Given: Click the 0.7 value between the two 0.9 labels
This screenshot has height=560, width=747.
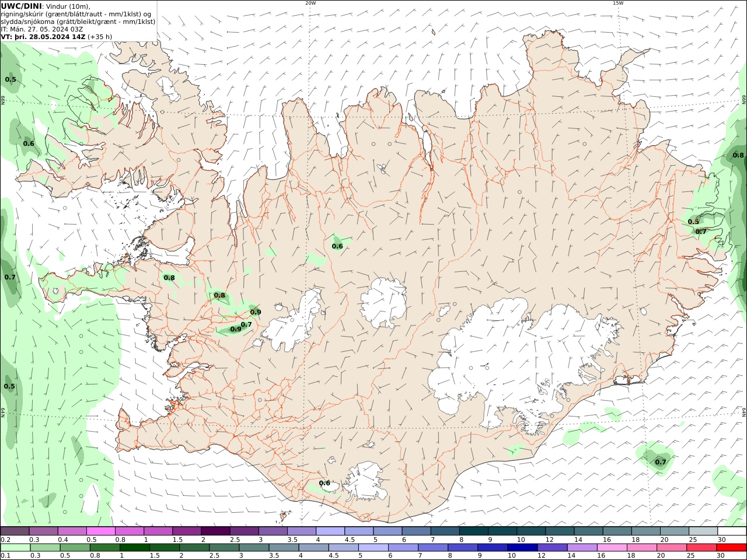Looking at the screenshot, I should pyautogui.click(x=246, y=325).
